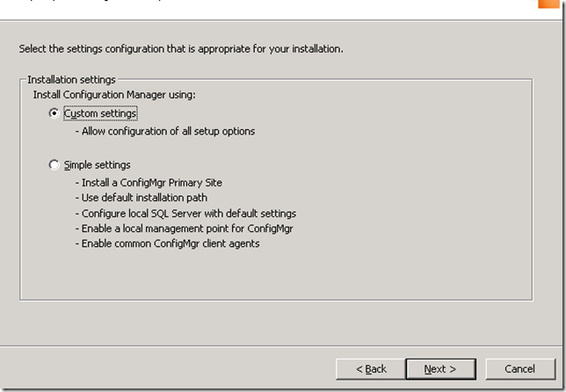This screenshot has height=392, width=566.
Task: Click the Simple settings label text
Action: pos(97,164)
